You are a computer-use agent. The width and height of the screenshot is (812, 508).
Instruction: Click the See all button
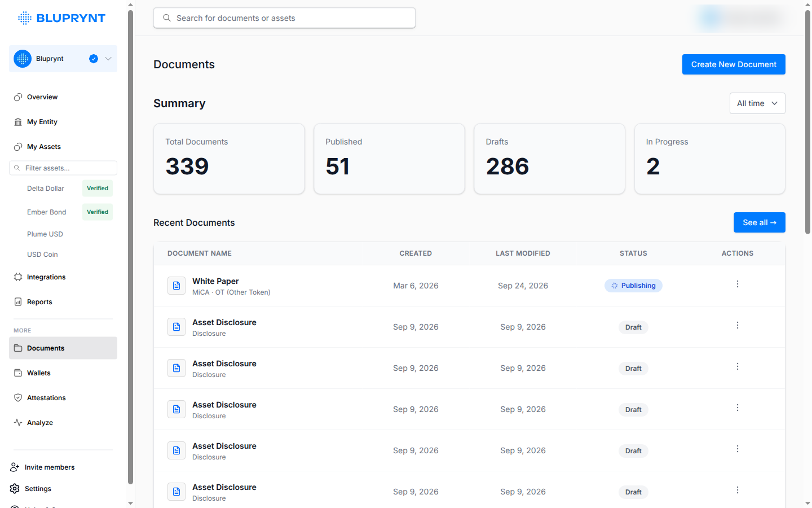(760, 222)
